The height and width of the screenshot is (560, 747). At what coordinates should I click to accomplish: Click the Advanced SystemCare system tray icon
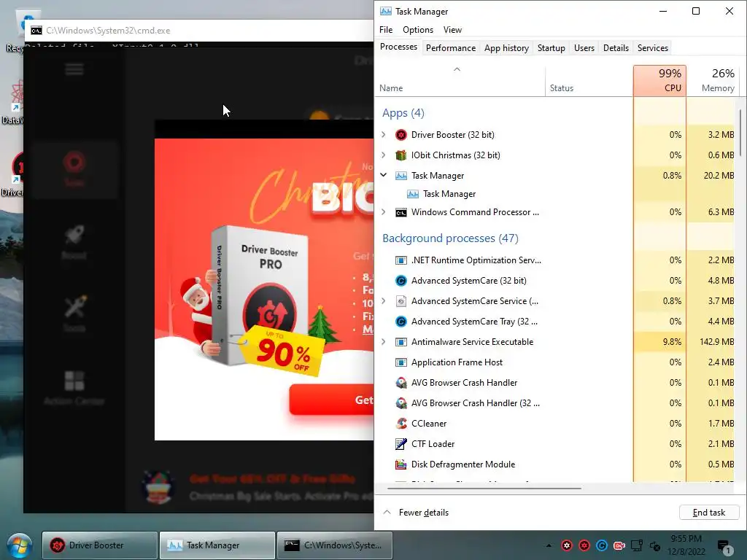[602, 545]
